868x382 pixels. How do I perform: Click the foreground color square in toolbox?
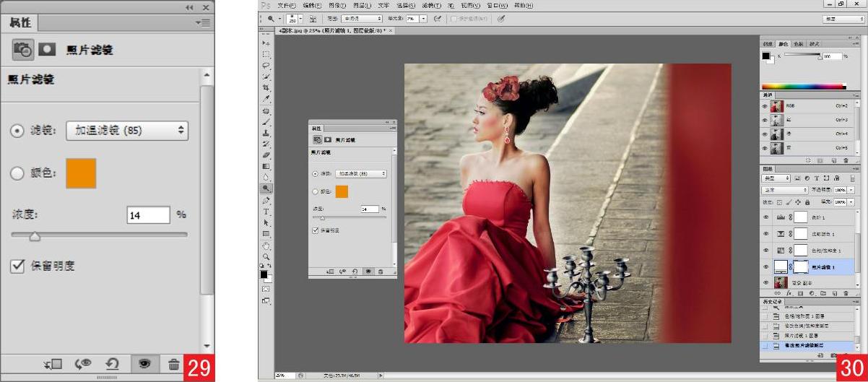264,274
